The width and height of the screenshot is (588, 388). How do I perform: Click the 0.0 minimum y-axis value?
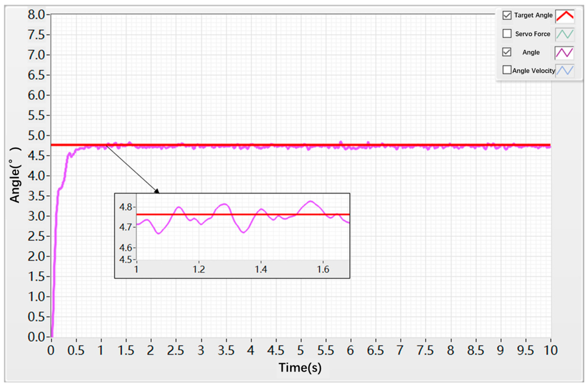pyautogui.click(x=36, y=337)
